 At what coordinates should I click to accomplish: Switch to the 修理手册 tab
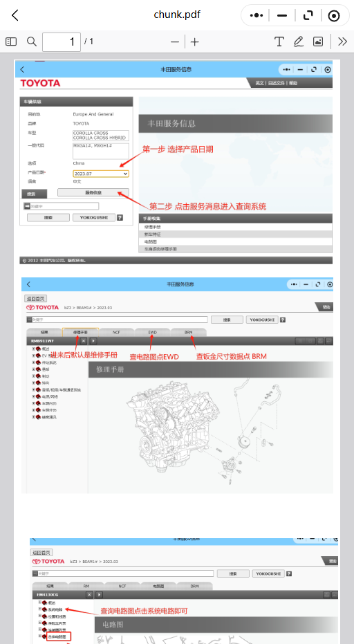click(80, 332)
